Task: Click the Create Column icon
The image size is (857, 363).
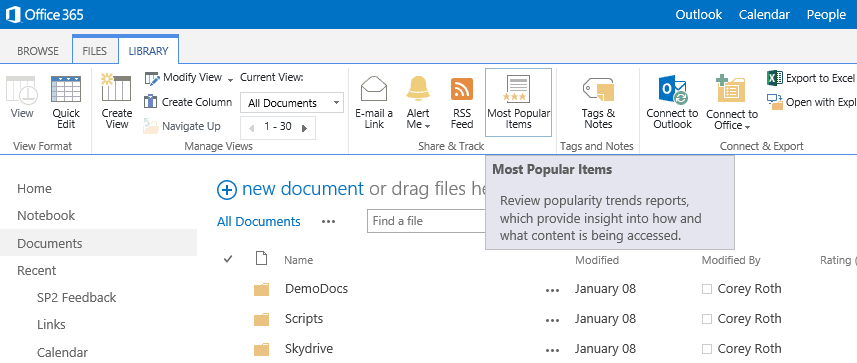Action: [151, 102]
